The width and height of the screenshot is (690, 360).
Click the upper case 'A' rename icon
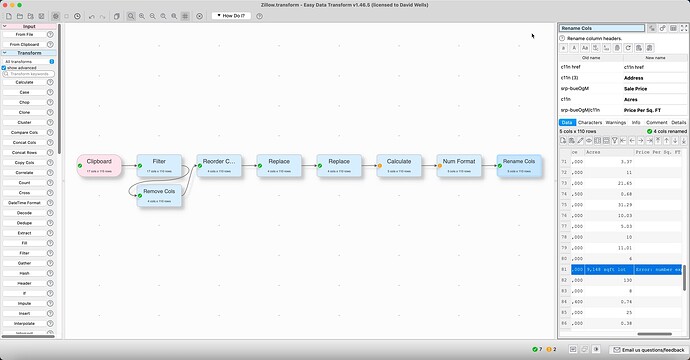coord(574,48)
